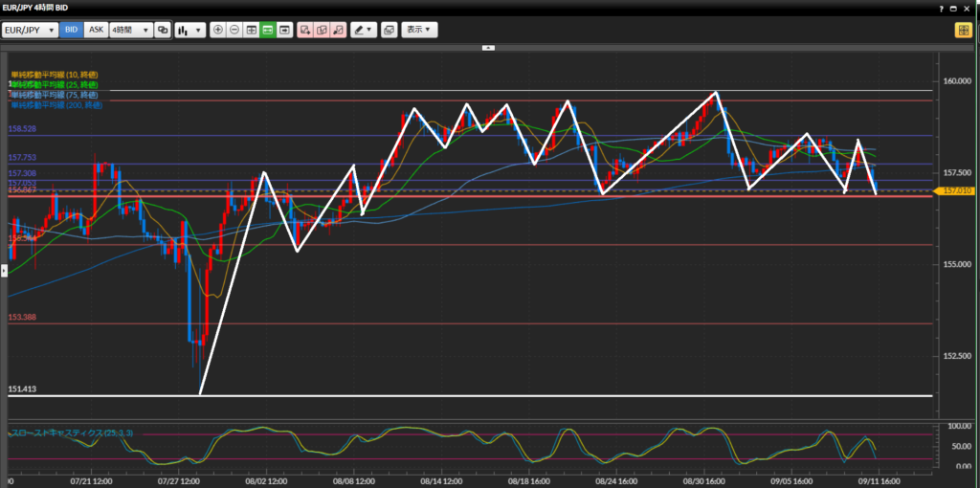The width and height of the screenshot is (980, 488).
Task: Click the third pink drawing-object icon
Action: pos(338,30)
